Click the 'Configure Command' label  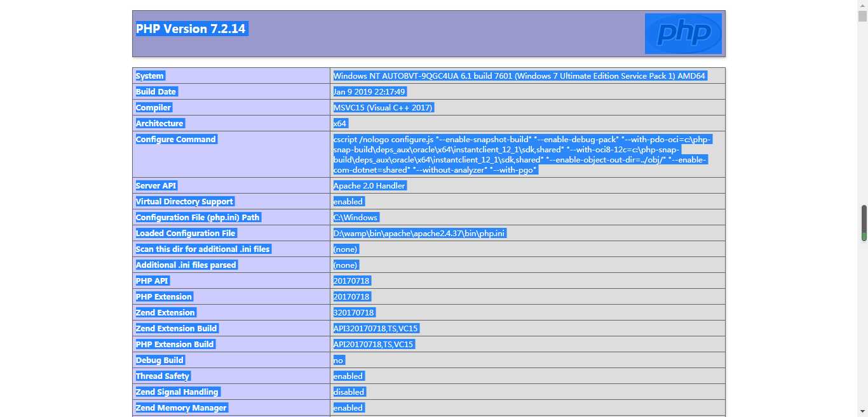176,139
